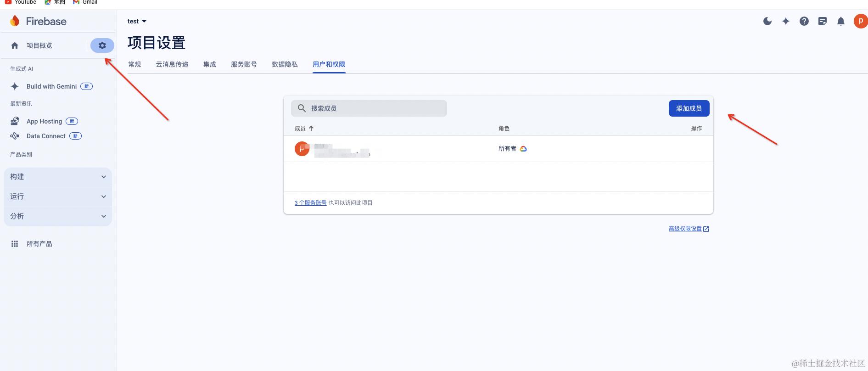
Task: Open 所有产品 page
Action: [39, 244]
